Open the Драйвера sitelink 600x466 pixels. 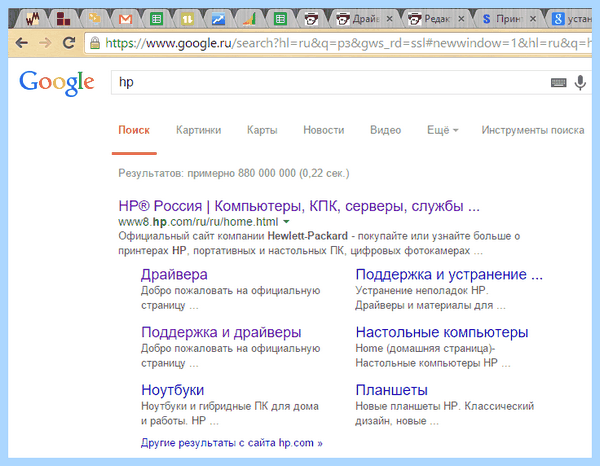click(x=174, y=275)
